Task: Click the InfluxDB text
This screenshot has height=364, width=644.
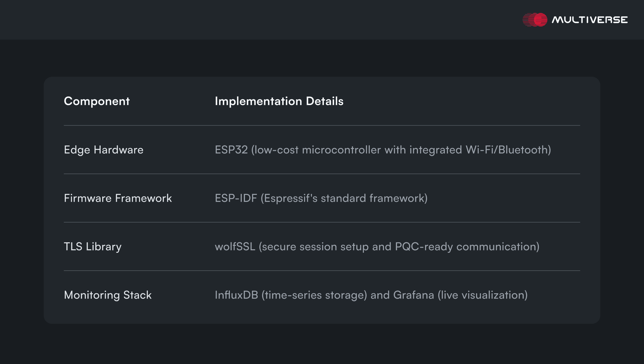Action: click(236, 295)
